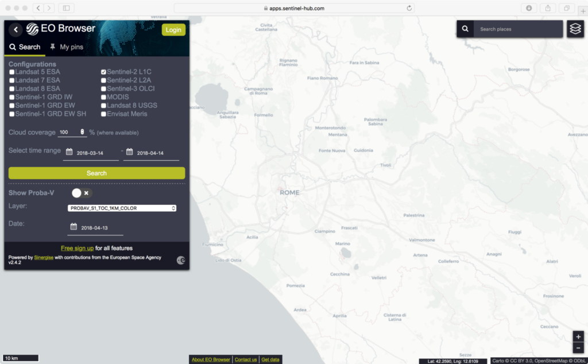Uncheck Sentinel-2 L1C checkbox

[103, 72]
